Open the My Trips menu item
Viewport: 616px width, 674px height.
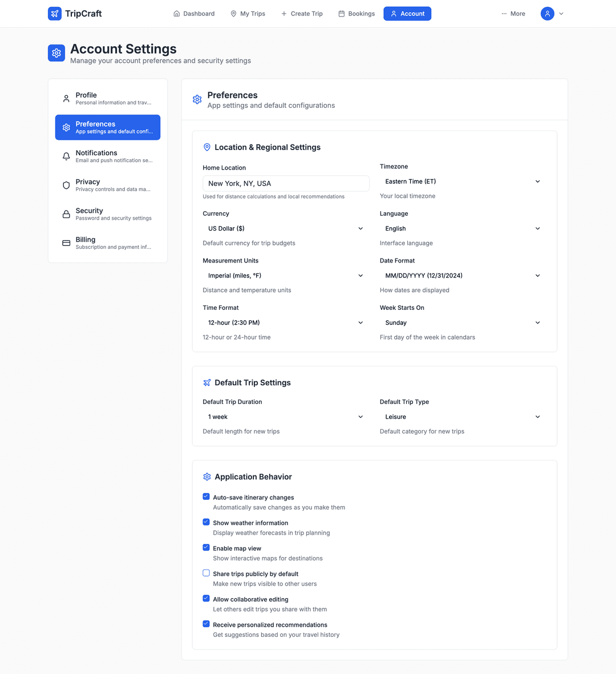tap(248, 13)
